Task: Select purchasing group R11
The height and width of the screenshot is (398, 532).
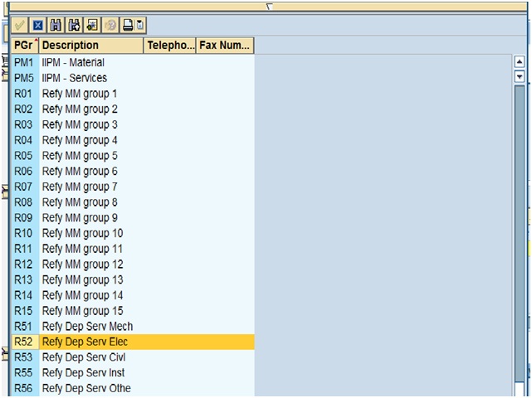Action: pyautogui.click(x=23, y=249)
